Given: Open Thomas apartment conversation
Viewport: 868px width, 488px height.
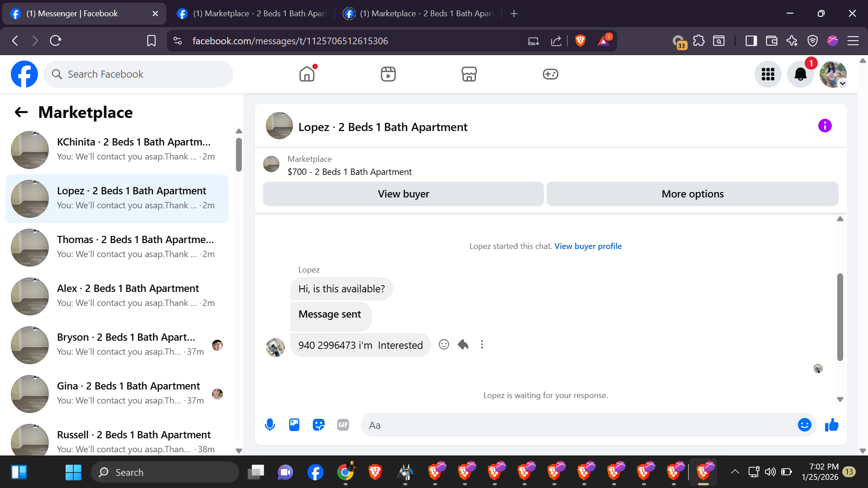Looking at the screenshot, I should pyautogui.click(x=117, y=248).
